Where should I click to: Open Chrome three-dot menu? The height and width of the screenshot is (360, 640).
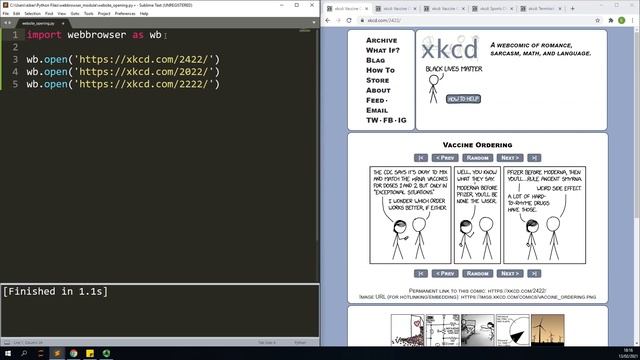(x=633, y=20)
